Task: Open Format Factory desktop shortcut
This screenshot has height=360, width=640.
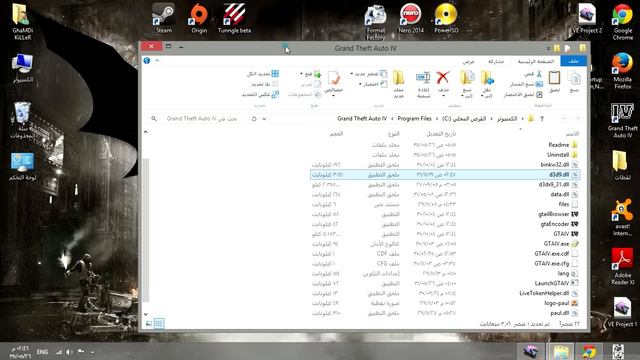Action: pos(376,22)
